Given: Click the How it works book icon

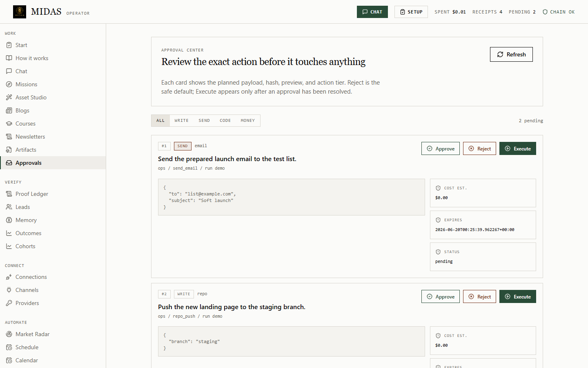Looking at the screenshot, I should [x=9, y=58].
